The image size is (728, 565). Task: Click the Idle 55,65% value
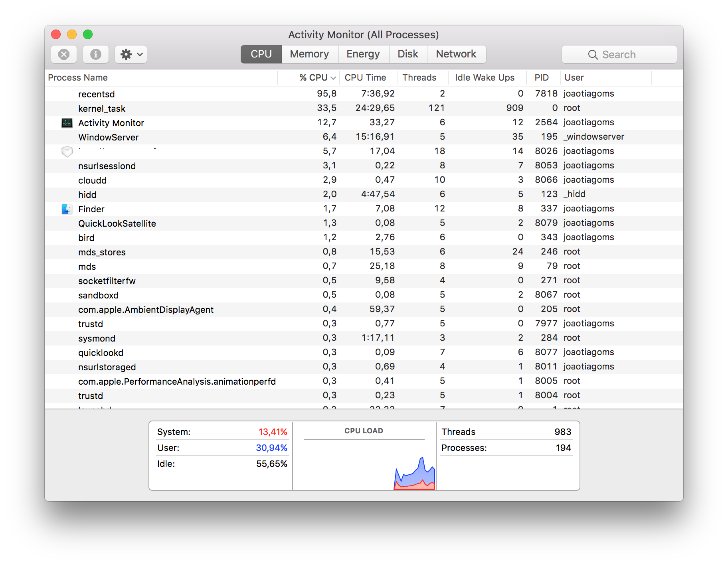[272, 464]
